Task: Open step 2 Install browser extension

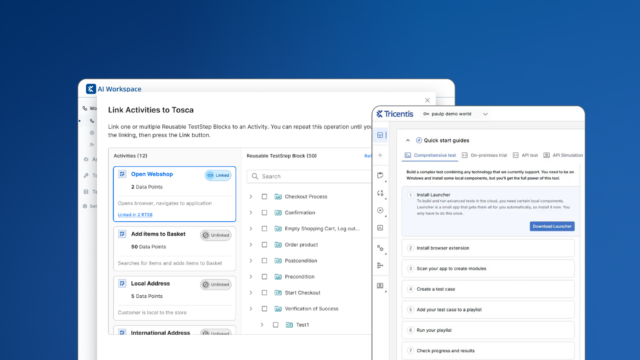Action: 488,248
